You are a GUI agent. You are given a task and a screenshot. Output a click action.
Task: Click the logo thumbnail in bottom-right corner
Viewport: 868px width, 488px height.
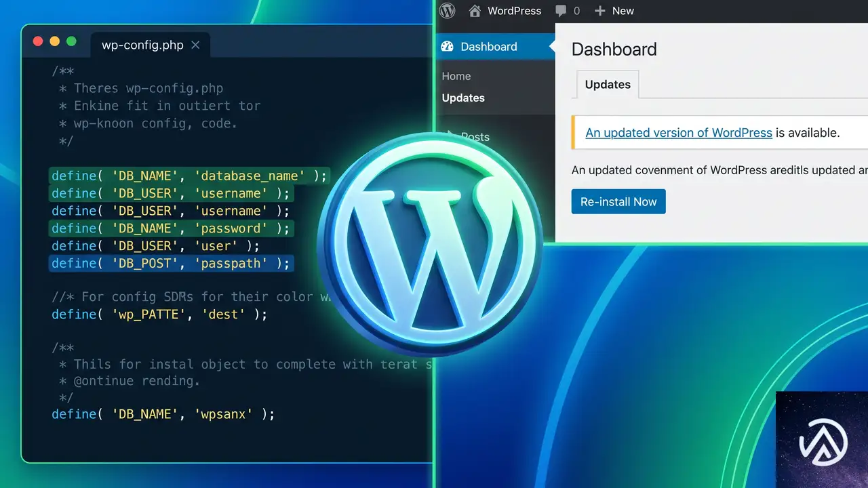(823, 439)
